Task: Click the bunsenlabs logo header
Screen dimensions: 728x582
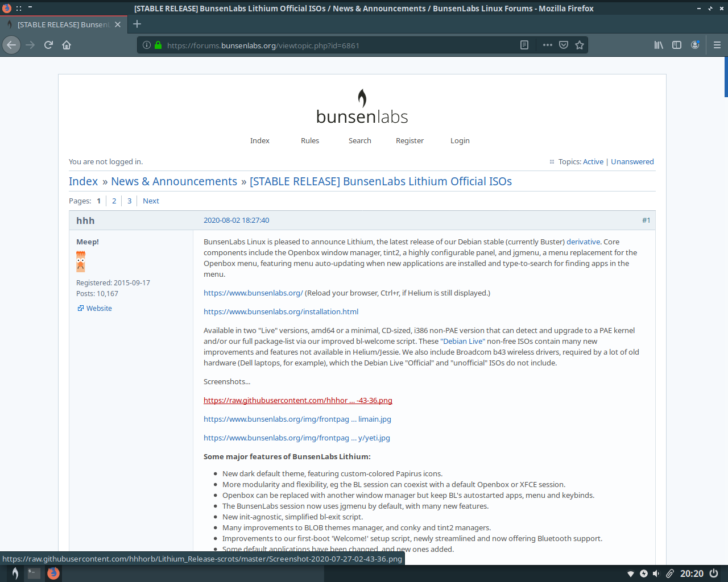Action: tap(362, 107)
